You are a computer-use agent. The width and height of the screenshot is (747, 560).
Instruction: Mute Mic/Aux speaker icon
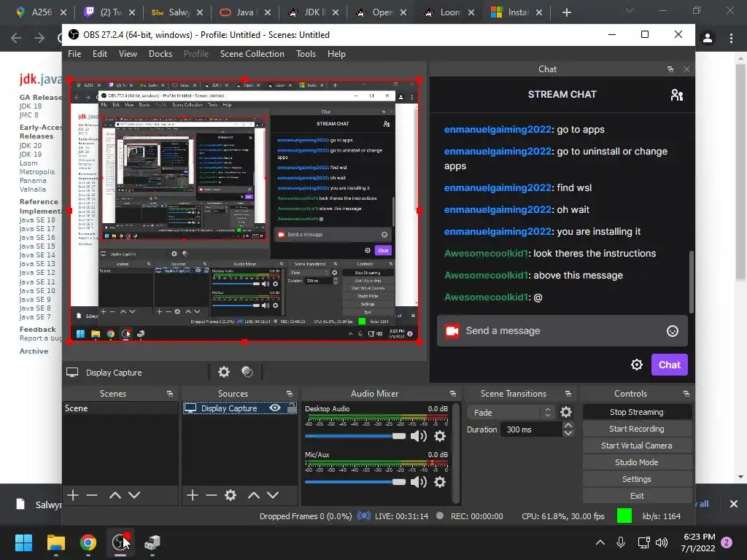(x=418, y=482)
